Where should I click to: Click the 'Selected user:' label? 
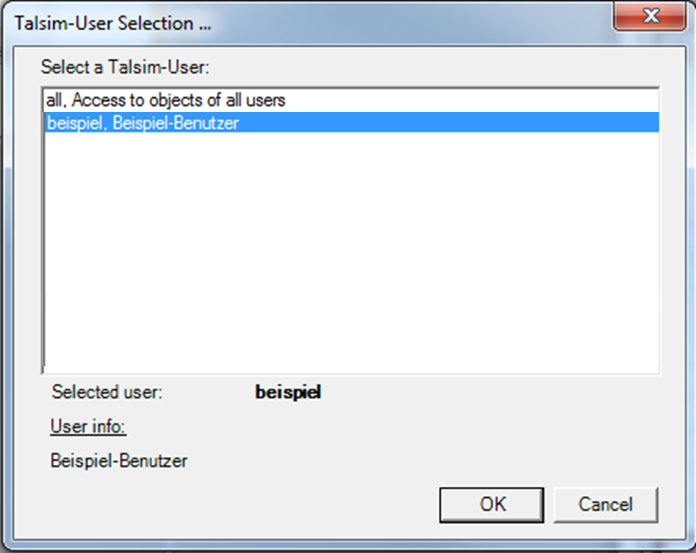point(107,393)
